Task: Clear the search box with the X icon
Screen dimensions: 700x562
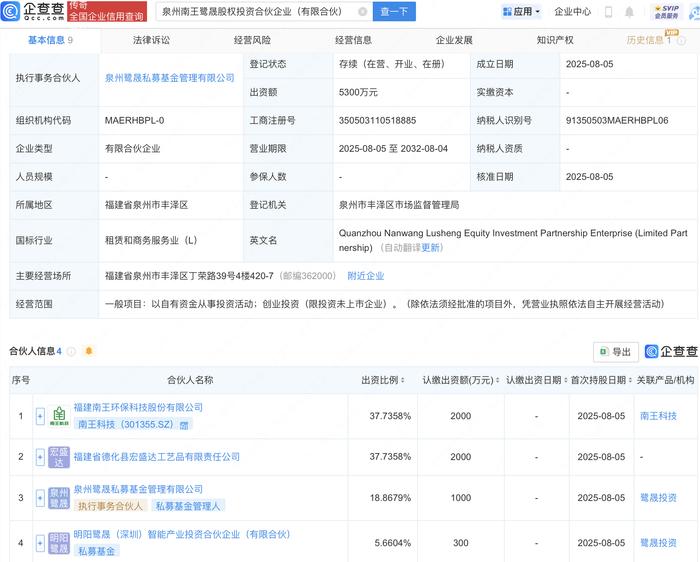Action: coord(363,12)
